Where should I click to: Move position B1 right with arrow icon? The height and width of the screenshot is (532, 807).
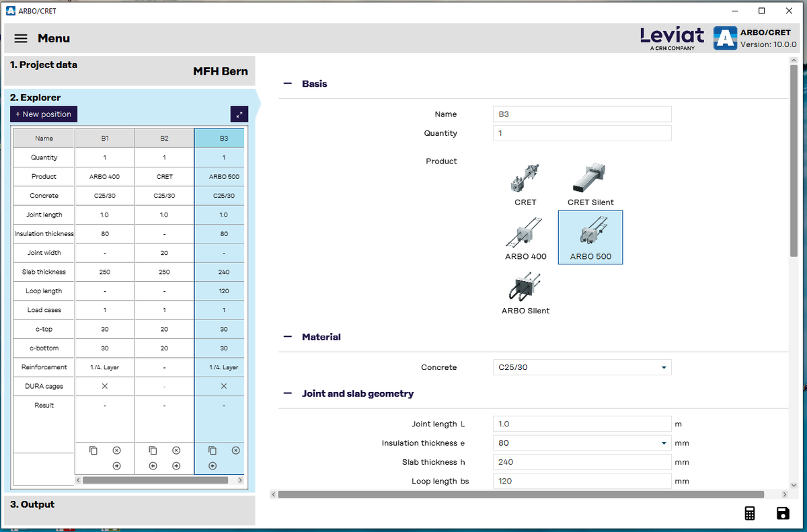tap(116, 465)
